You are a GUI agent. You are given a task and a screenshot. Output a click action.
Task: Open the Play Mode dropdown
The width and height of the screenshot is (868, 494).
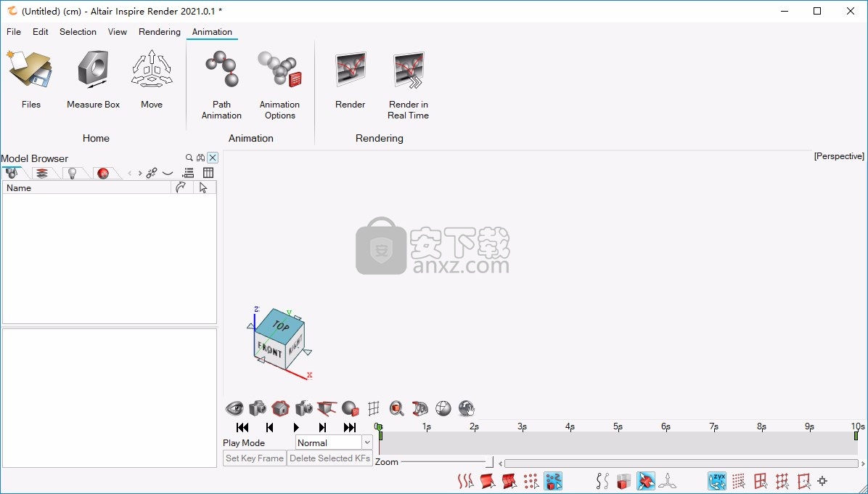point(333,442)
